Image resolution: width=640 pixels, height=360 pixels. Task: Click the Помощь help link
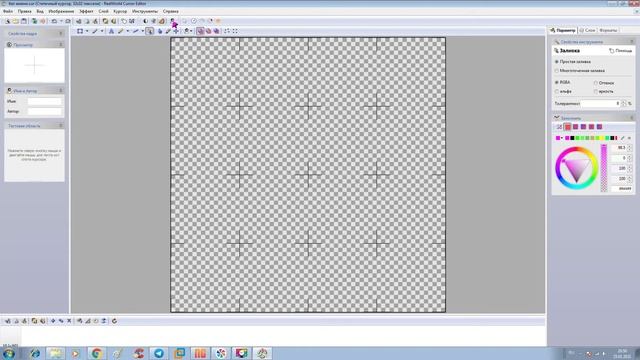620,51
